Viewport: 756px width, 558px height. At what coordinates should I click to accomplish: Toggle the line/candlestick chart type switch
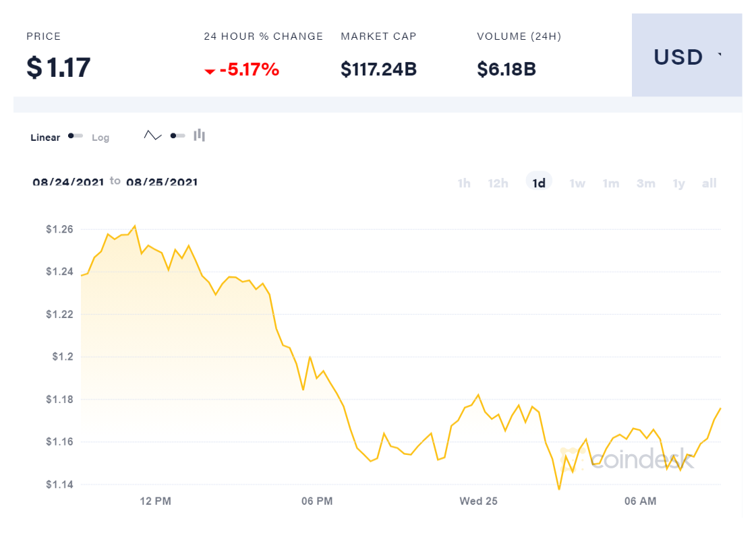pos(177,136)
